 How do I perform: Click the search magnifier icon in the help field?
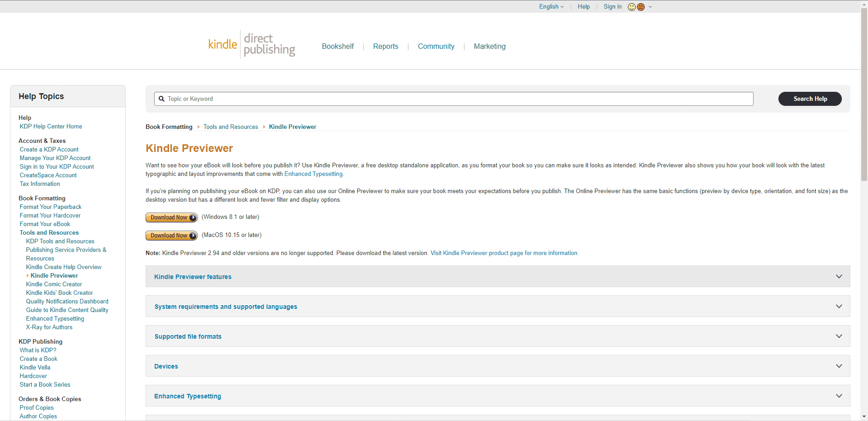pos(161,99)
